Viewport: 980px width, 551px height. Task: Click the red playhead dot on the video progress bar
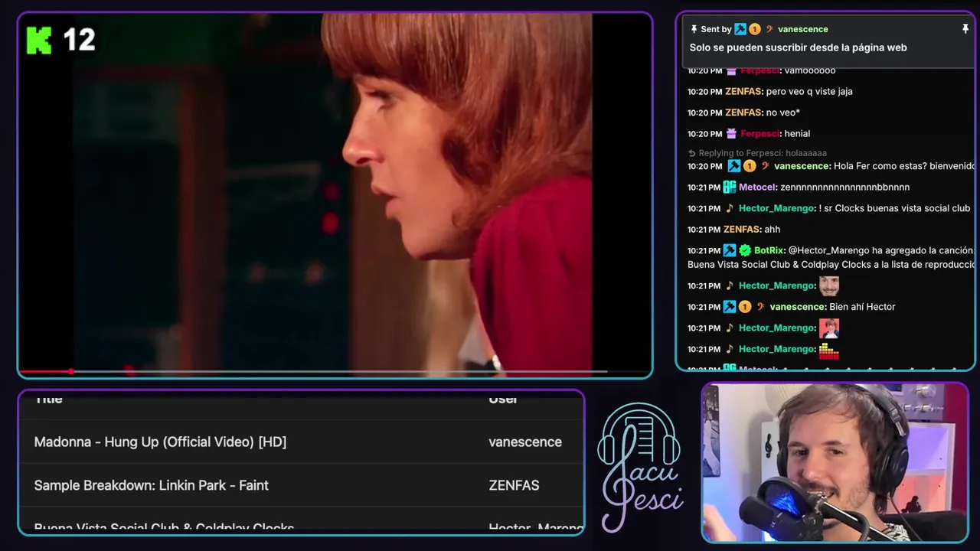70,372
